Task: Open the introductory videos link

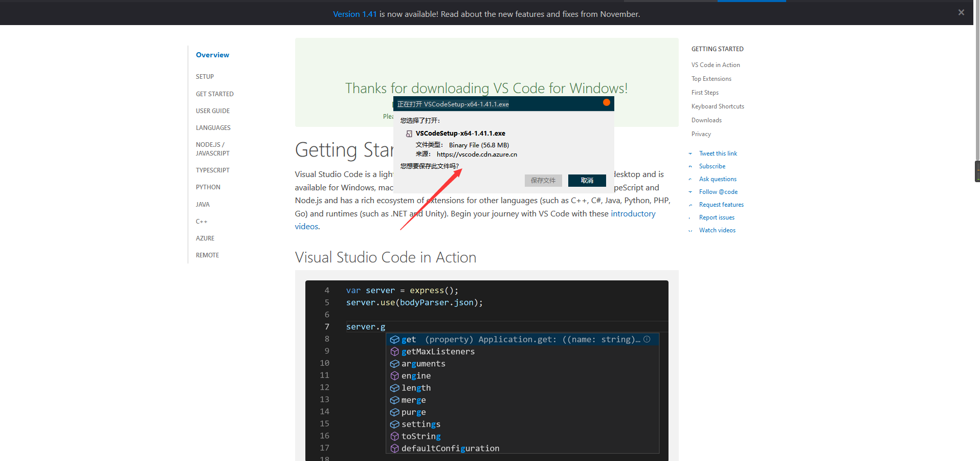Action: [x=475, y=220]
